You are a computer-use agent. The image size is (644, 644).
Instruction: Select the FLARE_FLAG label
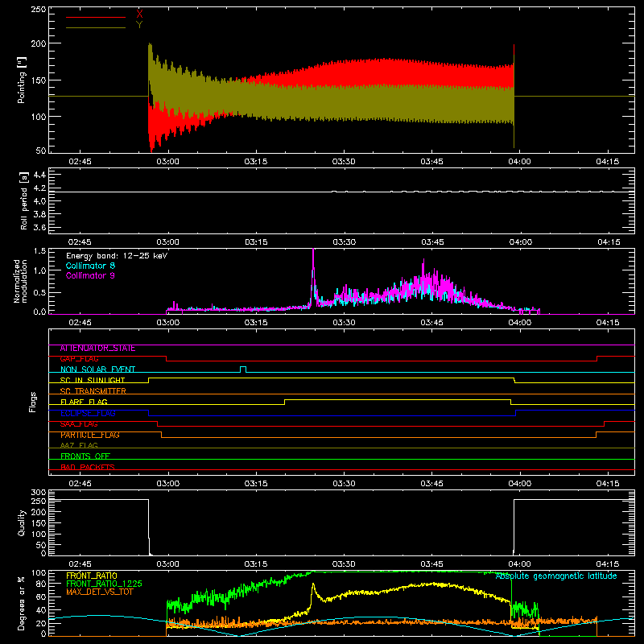[x=84, y=402]
